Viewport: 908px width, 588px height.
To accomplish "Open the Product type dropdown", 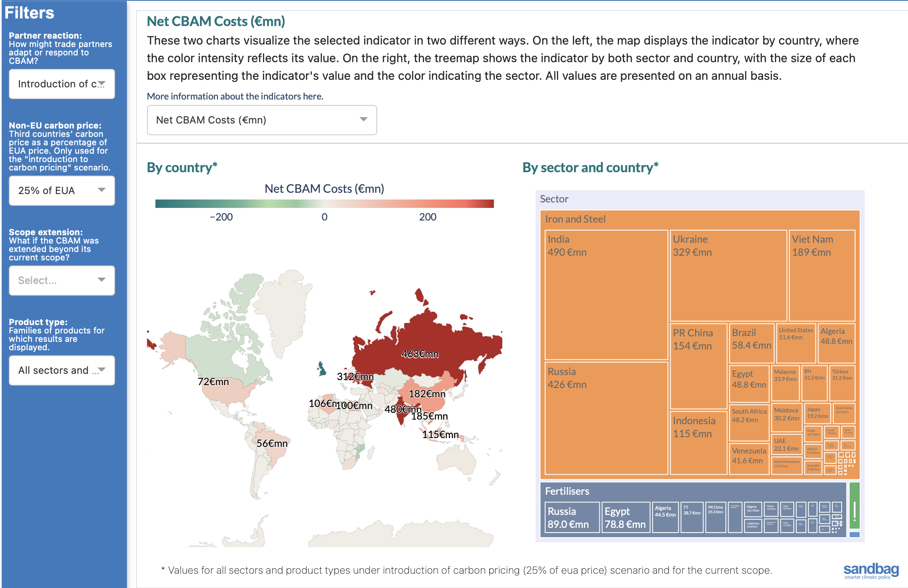I will 62,370.
